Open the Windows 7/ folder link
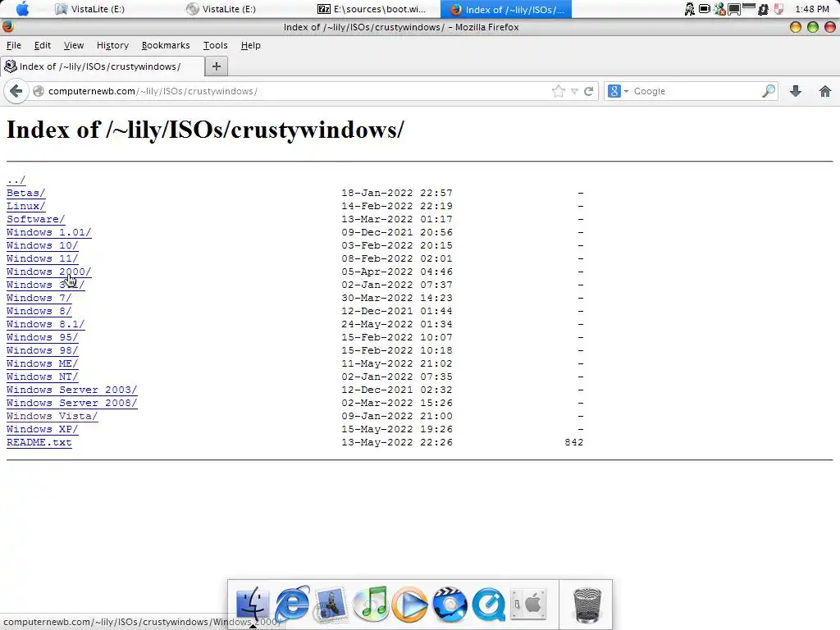This screenshot has width=840, height=630. (x=39, y=298)
